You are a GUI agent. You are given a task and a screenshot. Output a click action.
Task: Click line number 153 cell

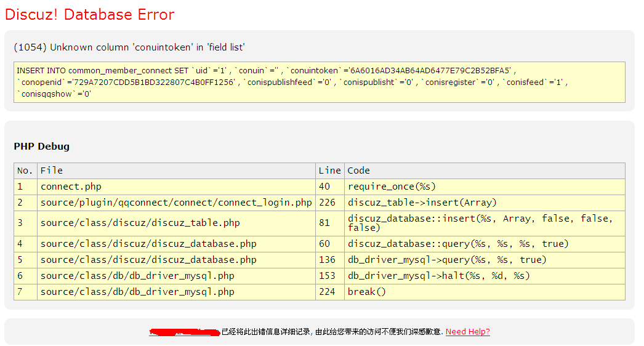pyautogui.click(x=327, y=276)
